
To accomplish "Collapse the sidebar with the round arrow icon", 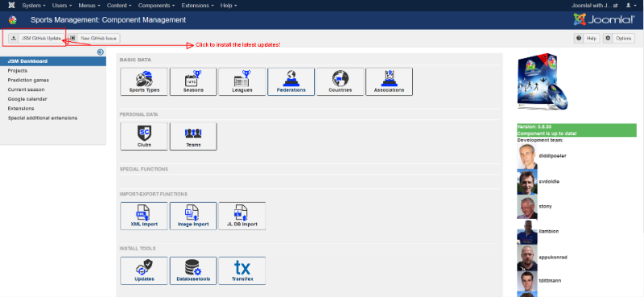I will click(x=101, y=52).
